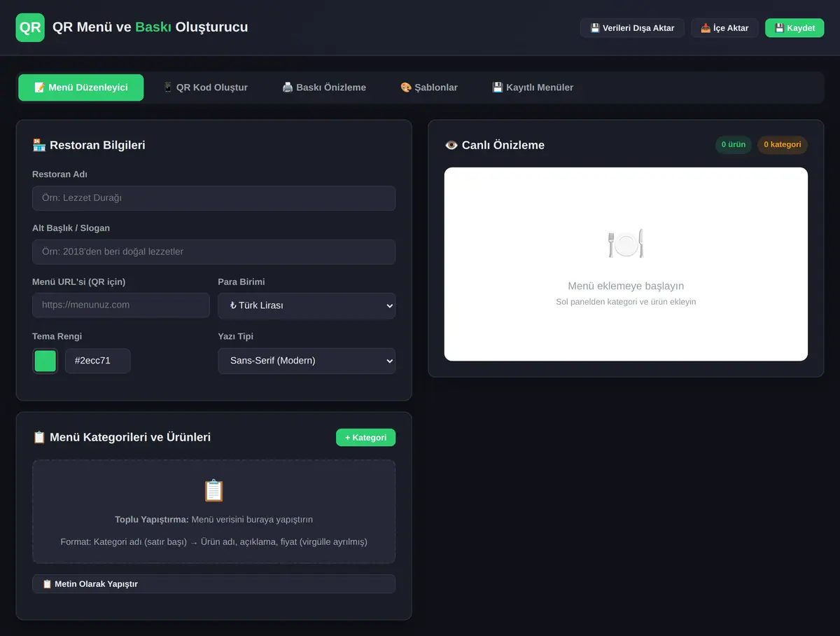Click the Menü URL'si input field
840x636 pixels.
(x=121, y=305)
